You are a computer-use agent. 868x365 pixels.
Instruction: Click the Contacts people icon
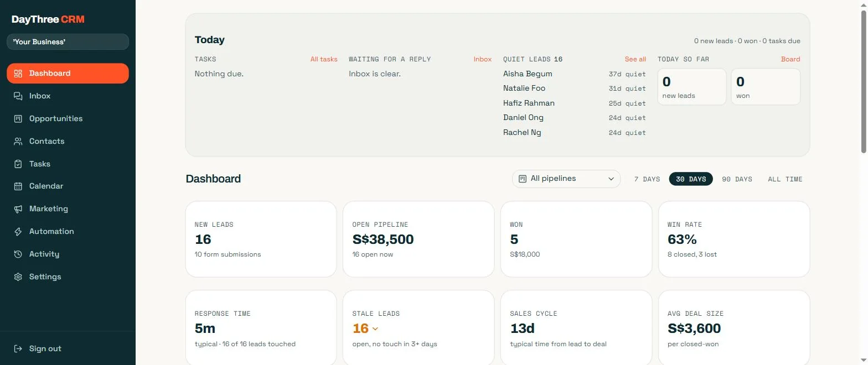[18, 142]
